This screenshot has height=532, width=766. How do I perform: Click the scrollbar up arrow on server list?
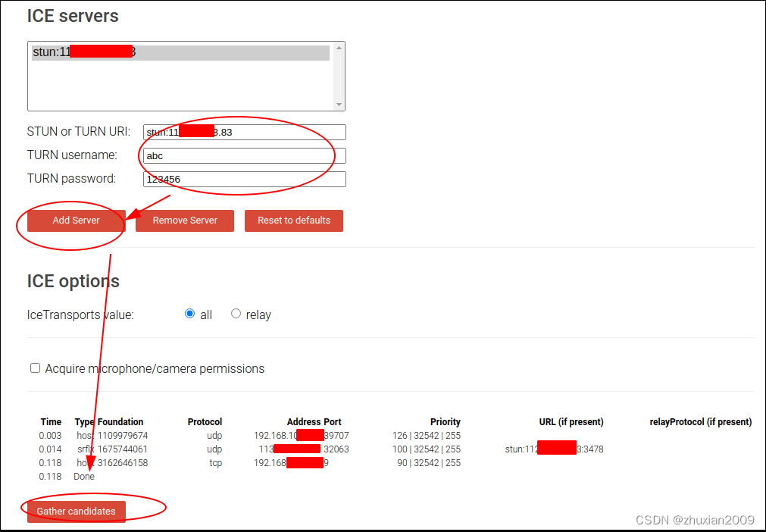(x=339, y=45)
